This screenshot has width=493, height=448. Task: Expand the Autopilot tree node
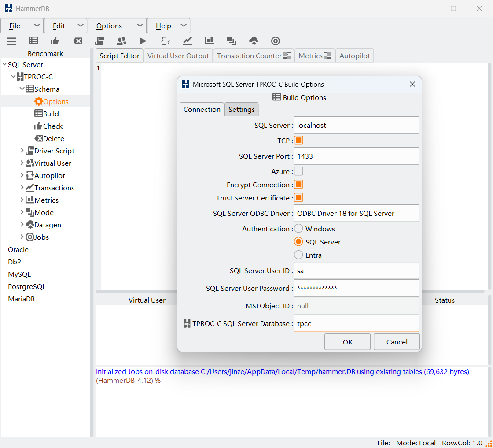point(22,175)
